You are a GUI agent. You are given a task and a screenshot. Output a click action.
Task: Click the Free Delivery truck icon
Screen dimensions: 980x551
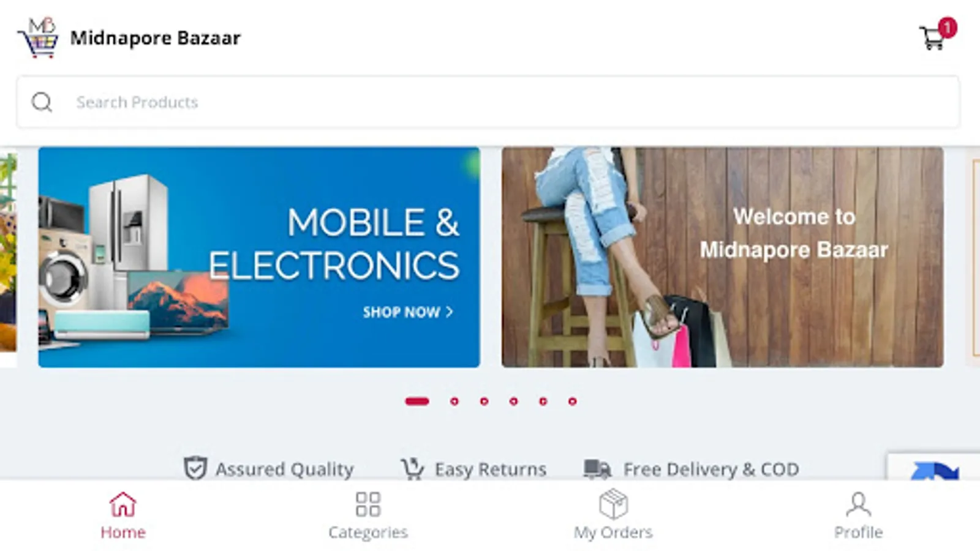coord(597,469)
